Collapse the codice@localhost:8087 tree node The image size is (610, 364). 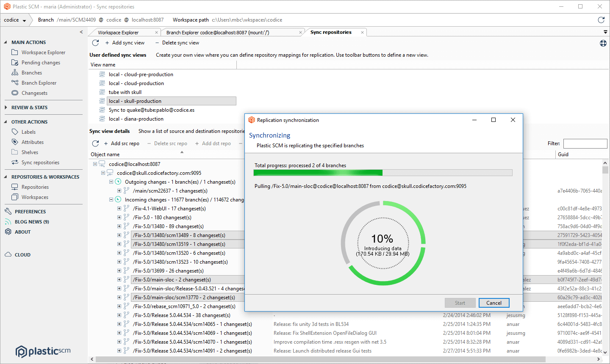click(95, 164)
